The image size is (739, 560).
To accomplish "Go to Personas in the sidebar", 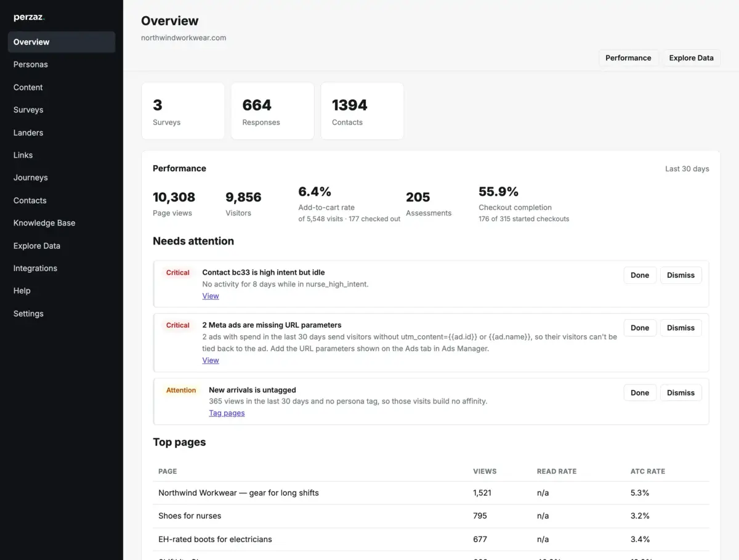I will point(62,65).
